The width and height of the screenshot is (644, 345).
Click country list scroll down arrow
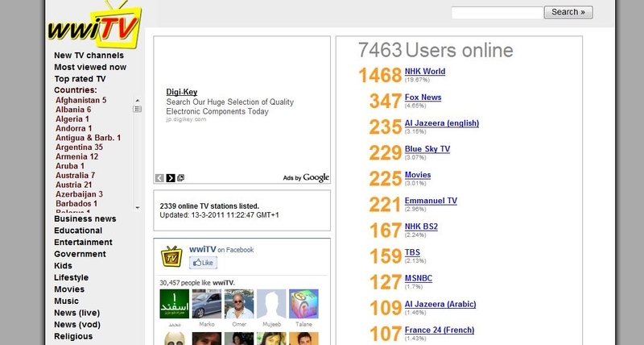(x=137, y=208)
